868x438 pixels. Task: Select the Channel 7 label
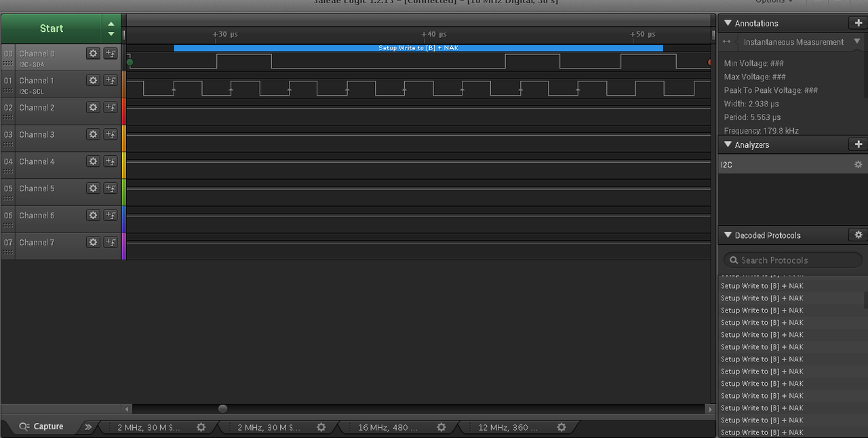click(x=37, y=243)
